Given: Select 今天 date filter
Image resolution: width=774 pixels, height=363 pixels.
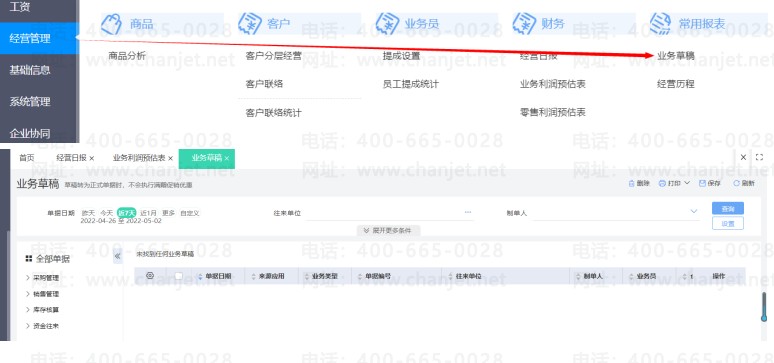Looking at the screenshot, I should [107, 213].
